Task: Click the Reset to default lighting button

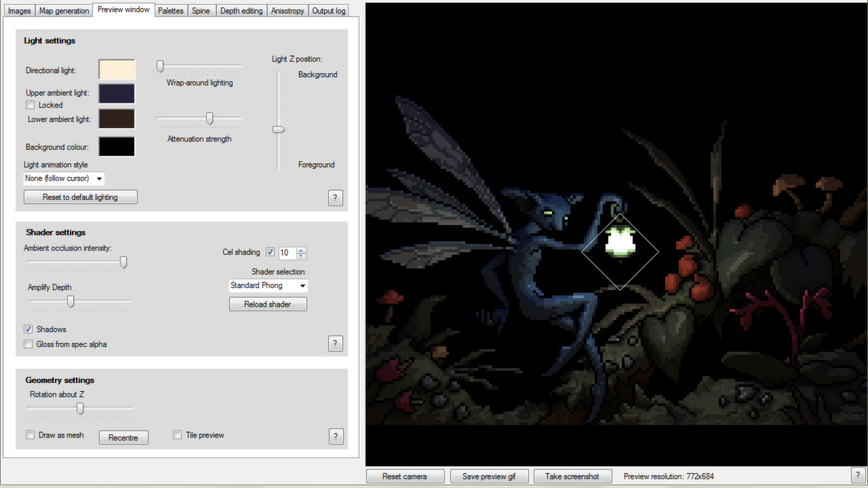Action: click(80, 197)
